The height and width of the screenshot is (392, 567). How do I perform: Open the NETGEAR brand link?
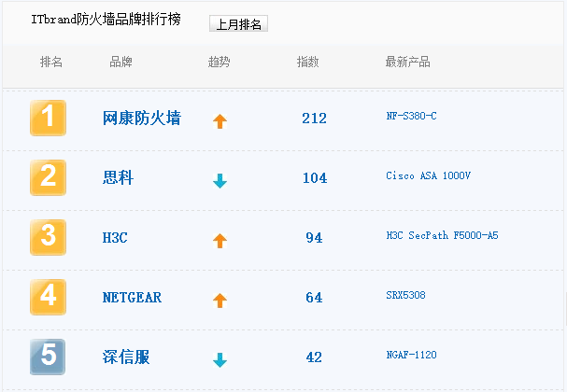(x=132, y=298)
